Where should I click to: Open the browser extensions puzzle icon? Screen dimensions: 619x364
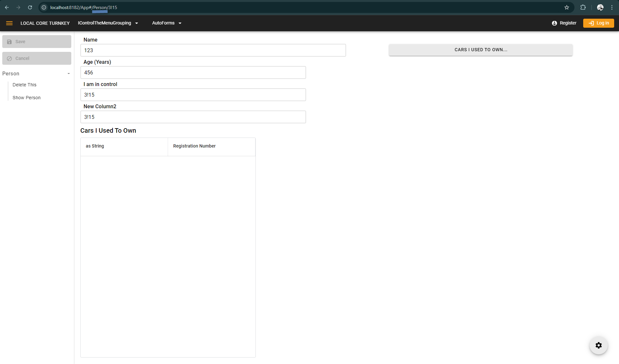(x=583, y=7)
